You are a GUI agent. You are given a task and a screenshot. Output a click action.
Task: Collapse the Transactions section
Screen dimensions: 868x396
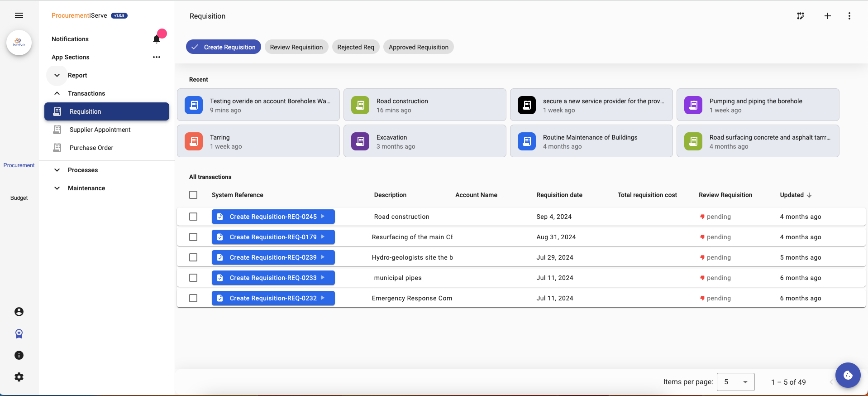[x=57, y=93]
